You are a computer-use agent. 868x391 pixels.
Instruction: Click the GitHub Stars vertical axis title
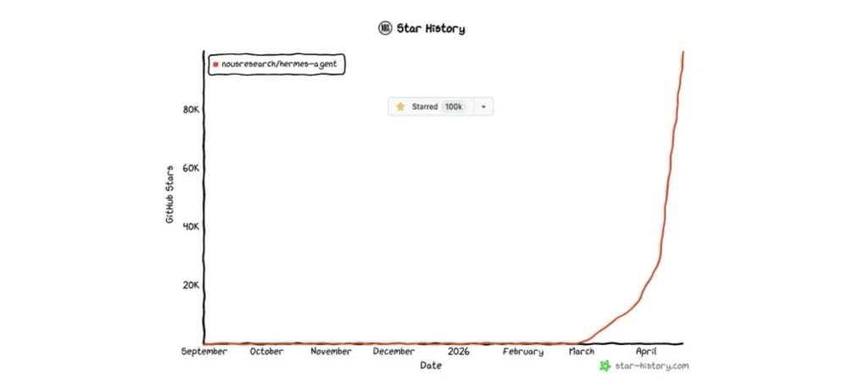coord(170,194)
